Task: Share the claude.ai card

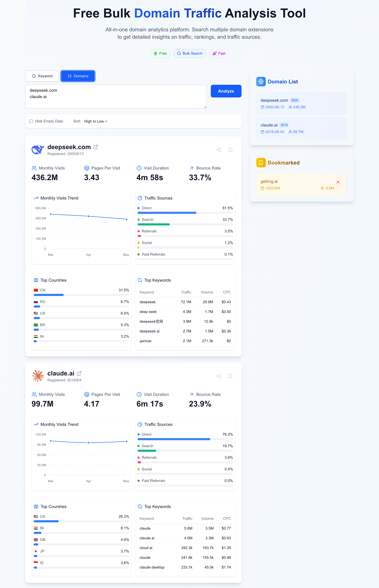Action: point(219,376)
